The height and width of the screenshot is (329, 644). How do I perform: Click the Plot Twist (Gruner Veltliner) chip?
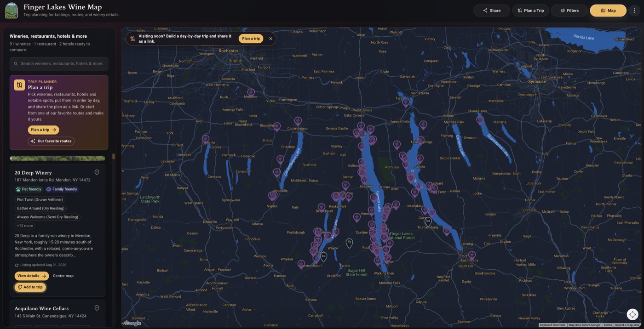pyautogui.click(x=40, y=200)
